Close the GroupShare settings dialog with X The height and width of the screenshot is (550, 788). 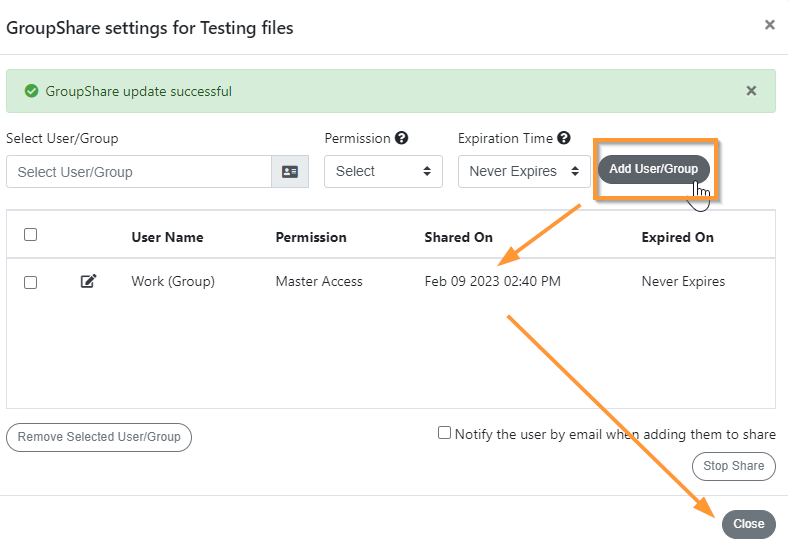[769, 25]
